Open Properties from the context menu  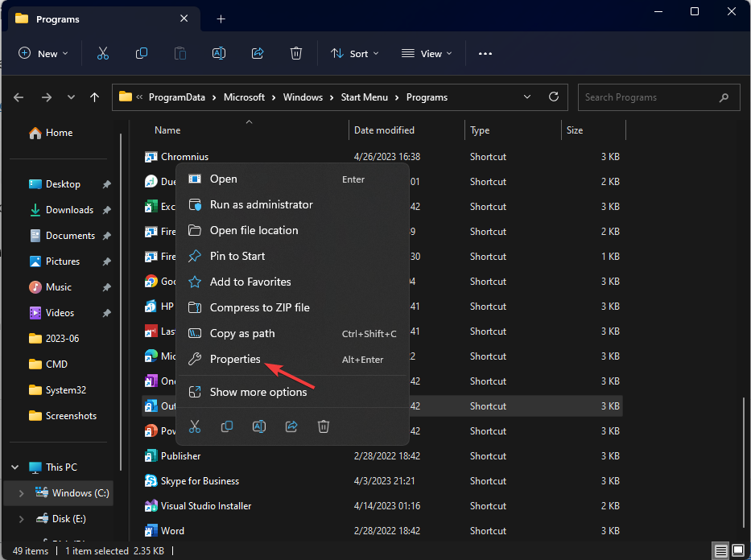(x=237, y=359)
